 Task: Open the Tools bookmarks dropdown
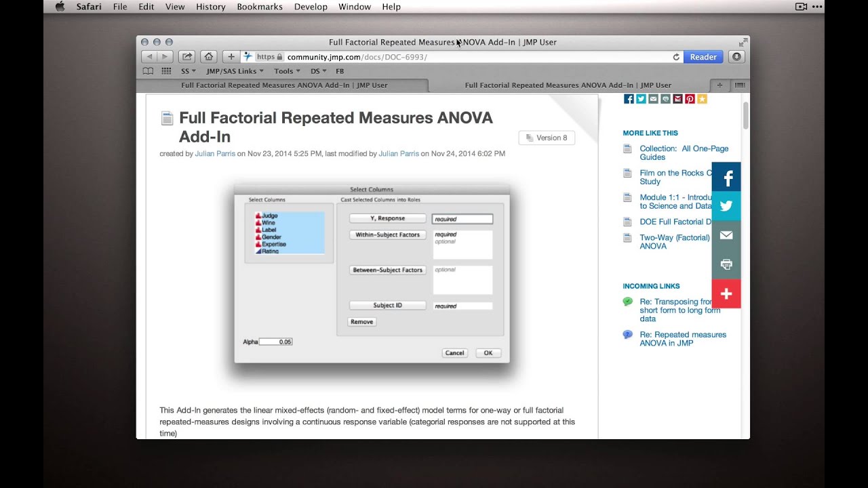[x=288, y=71]
